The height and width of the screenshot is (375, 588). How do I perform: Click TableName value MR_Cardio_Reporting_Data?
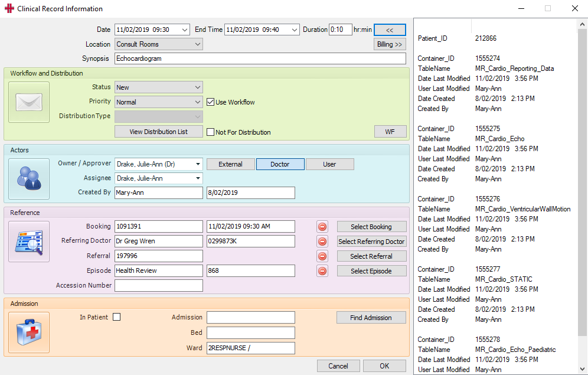click(515, 69)
